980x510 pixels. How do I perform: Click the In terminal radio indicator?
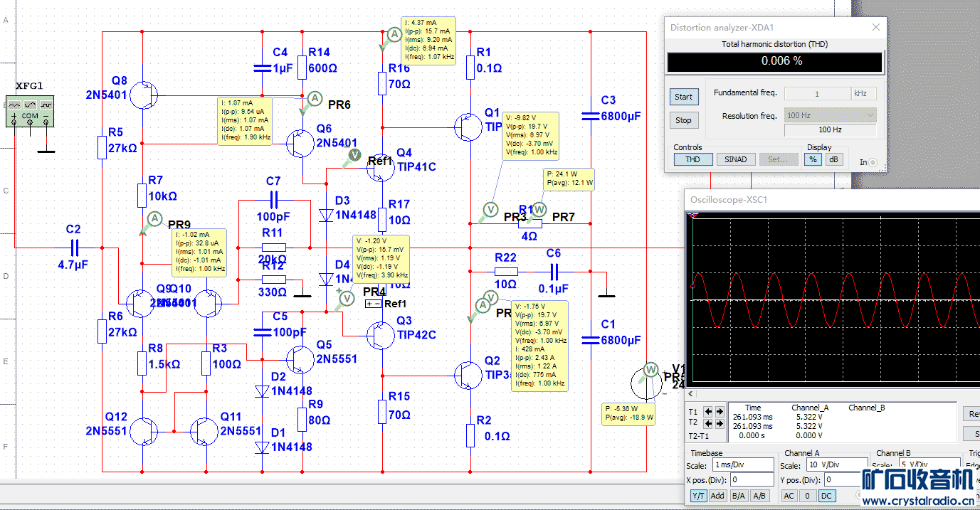873,162
